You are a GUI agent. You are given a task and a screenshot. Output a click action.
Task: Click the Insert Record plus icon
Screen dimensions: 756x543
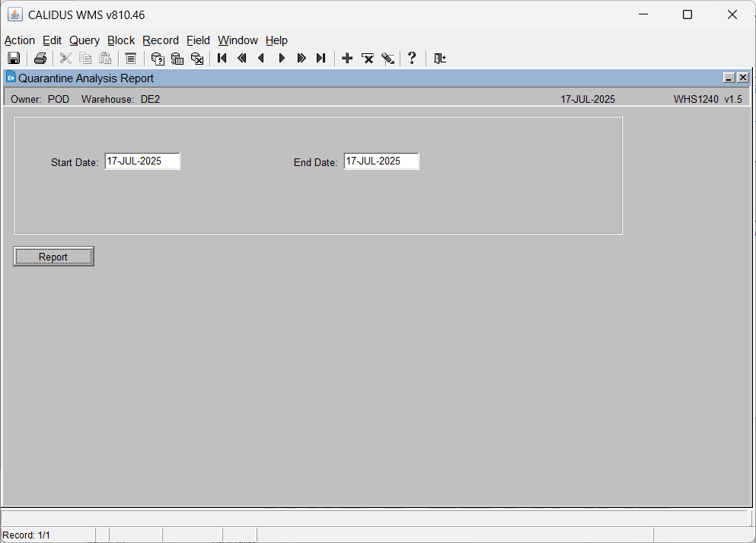pyautogui.click(x=347, y=59)
